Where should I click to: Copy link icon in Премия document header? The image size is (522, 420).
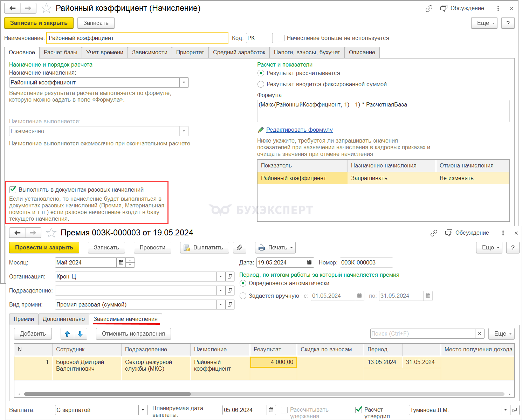(x=434, y=233)
